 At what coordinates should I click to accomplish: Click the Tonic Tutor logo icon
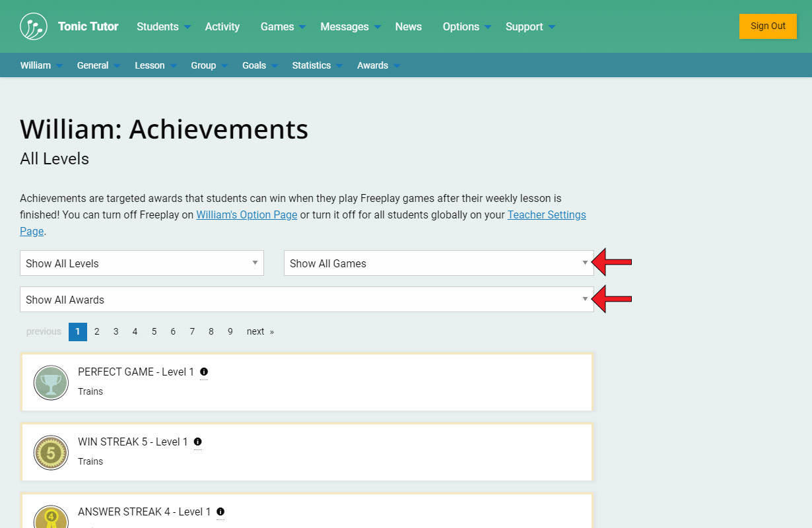coord(34,26)
